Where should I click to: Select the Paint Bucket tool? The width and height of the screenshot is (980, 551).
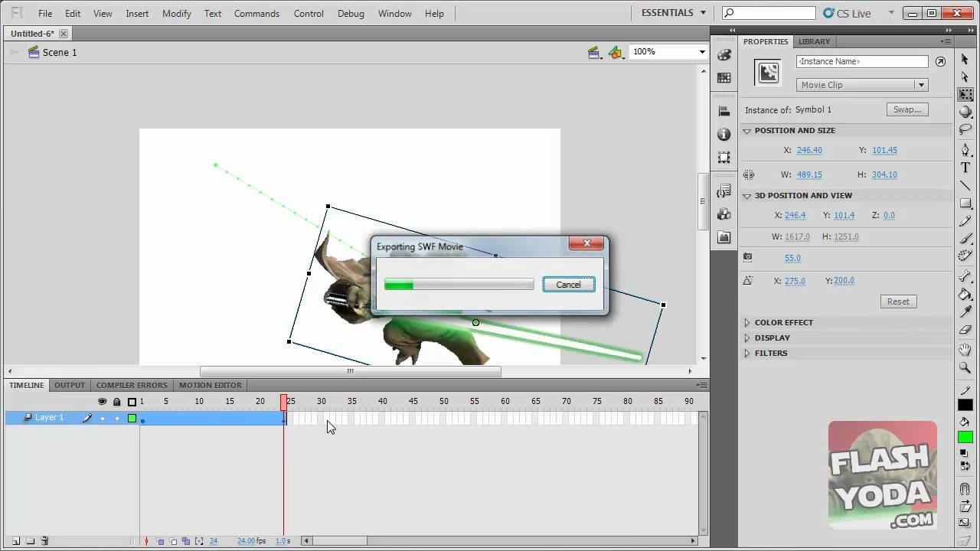pyautogui.click(x=965, y=295)
